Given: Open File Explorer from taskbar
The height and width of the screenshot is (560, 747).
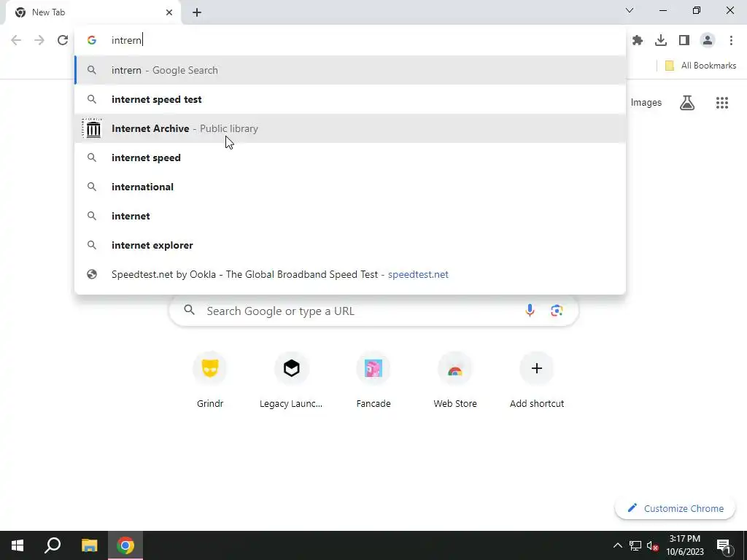Looking at the screenshot, I should (89, 545).
